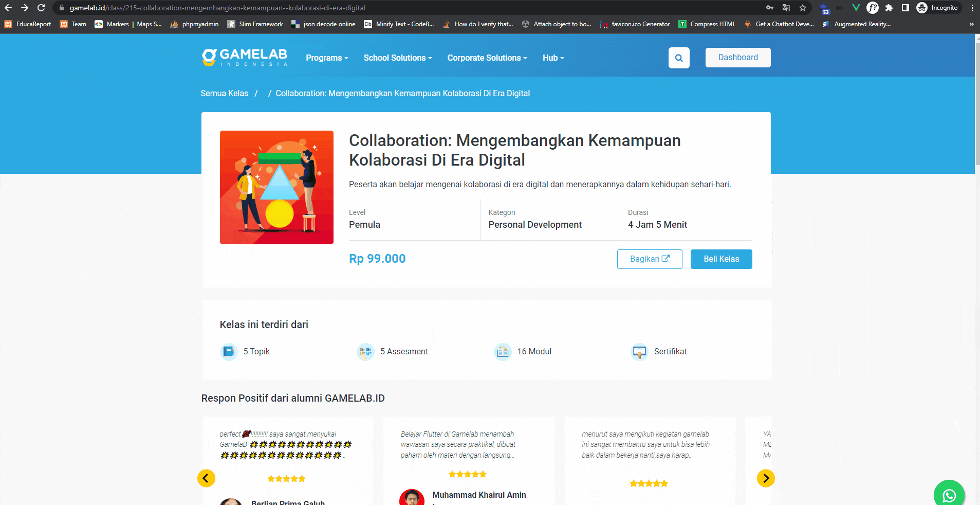Open Compress HTML bookmark

pos(707,24)
